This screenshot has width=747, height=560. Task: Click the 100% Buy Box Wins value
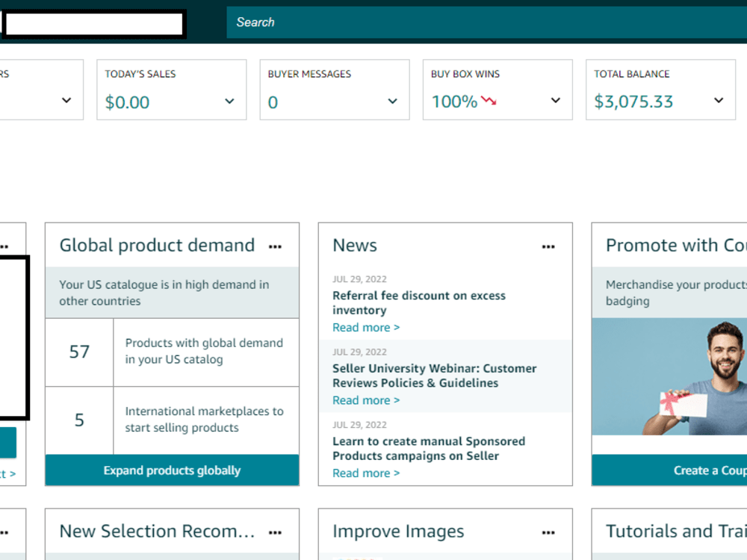(x=454, y=102)
